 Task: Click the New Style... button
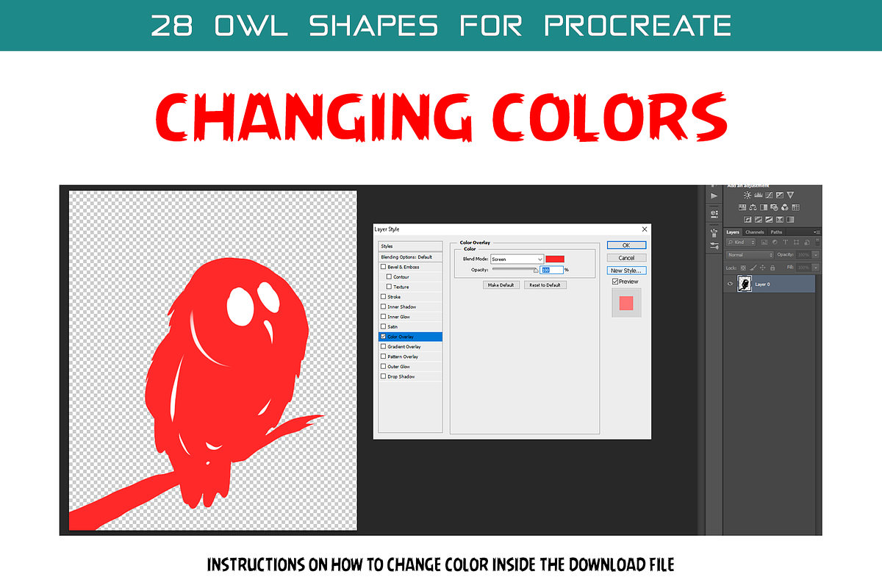click(x=626, y=270)
